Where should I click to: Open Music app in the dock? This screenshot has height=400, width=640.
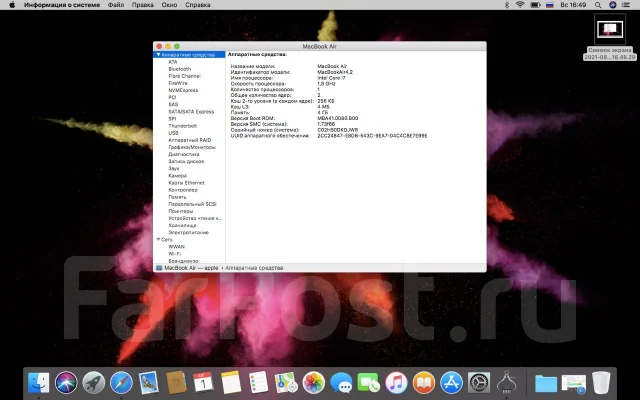[396, 382]
